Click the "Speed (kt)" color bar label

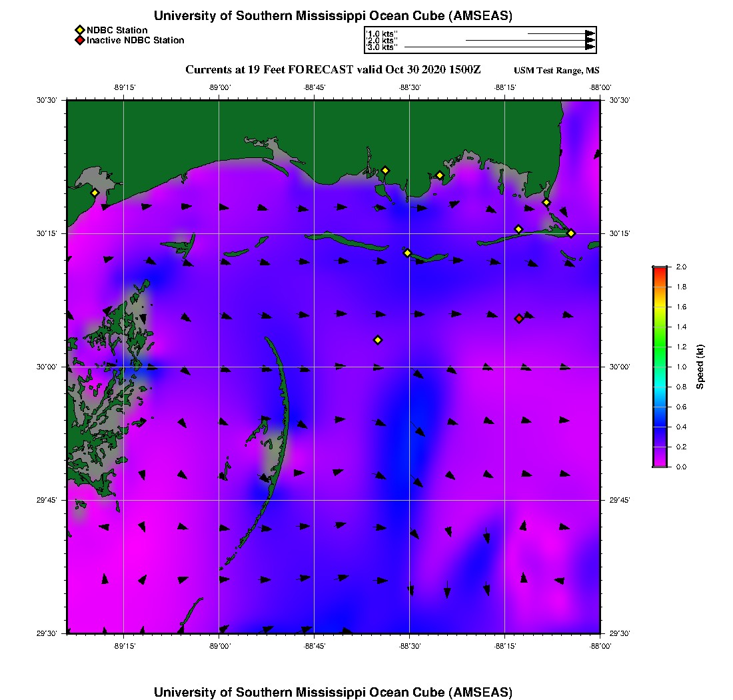tap(700, 367)
